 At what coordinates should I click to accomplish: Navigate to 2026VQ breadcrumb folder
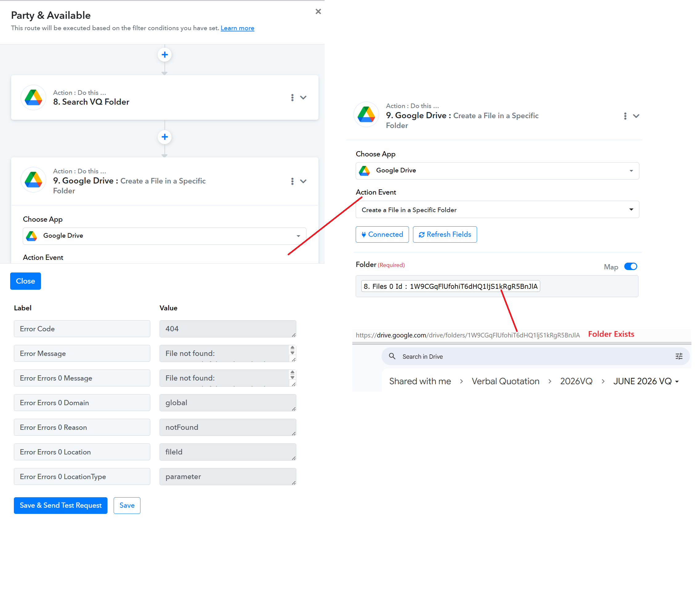pyautogui.click(x=576, y=381)
